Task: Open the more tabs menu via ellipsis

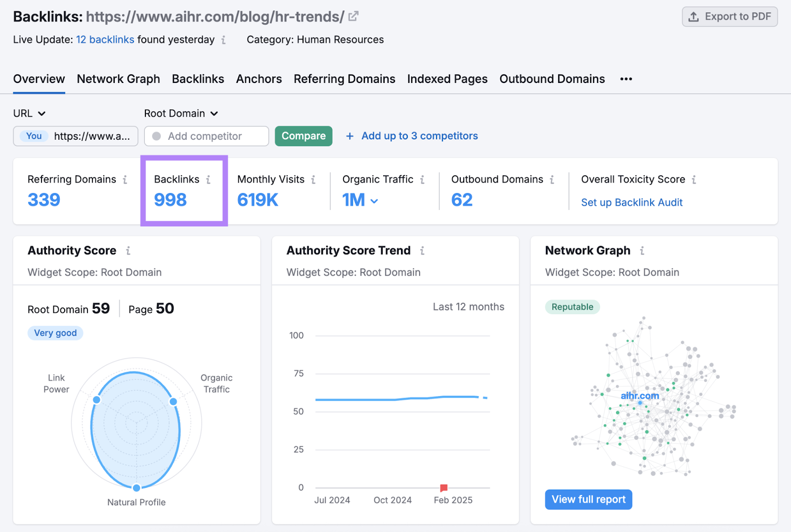Action: [626, 79]
